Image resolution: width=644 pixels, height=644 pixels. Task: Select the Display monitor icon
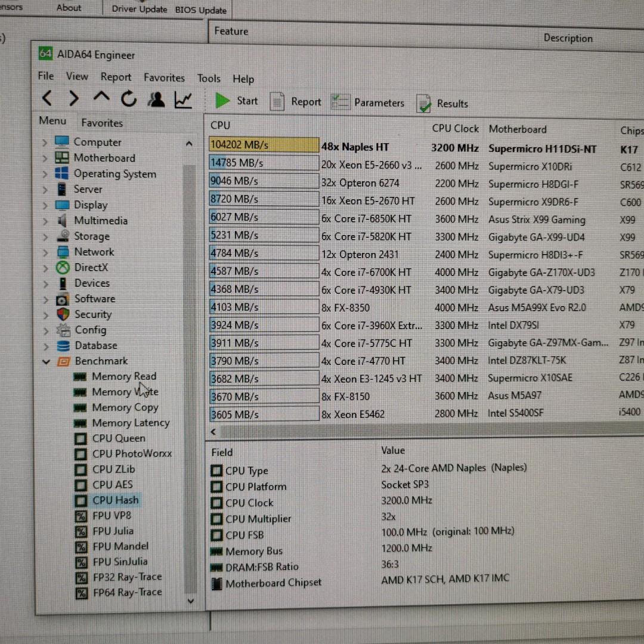(62, 205)
